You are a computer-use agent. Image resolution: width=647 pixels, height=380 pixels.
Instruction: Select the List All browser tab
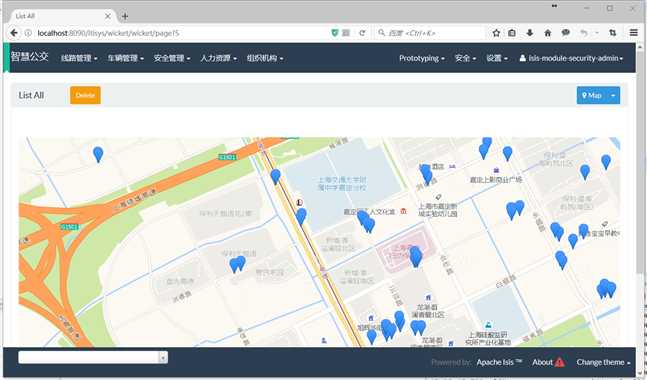point(62,16)
